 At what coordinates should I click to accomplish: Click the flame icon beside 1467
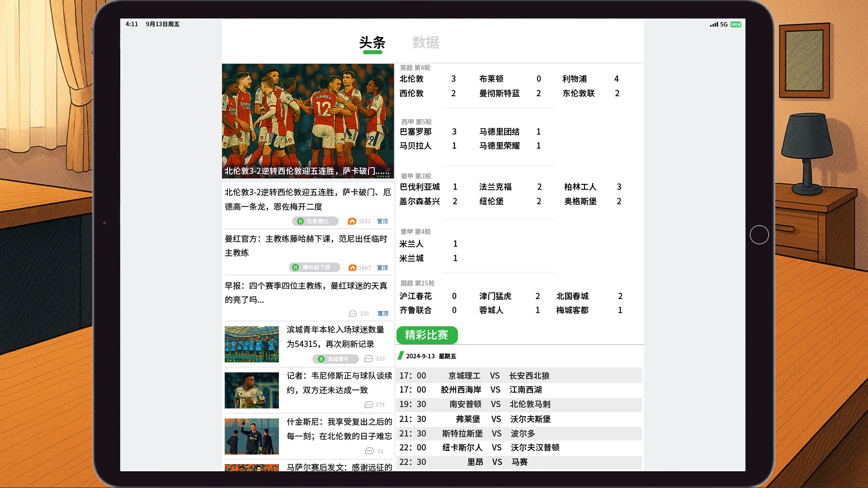click(352, 267)
